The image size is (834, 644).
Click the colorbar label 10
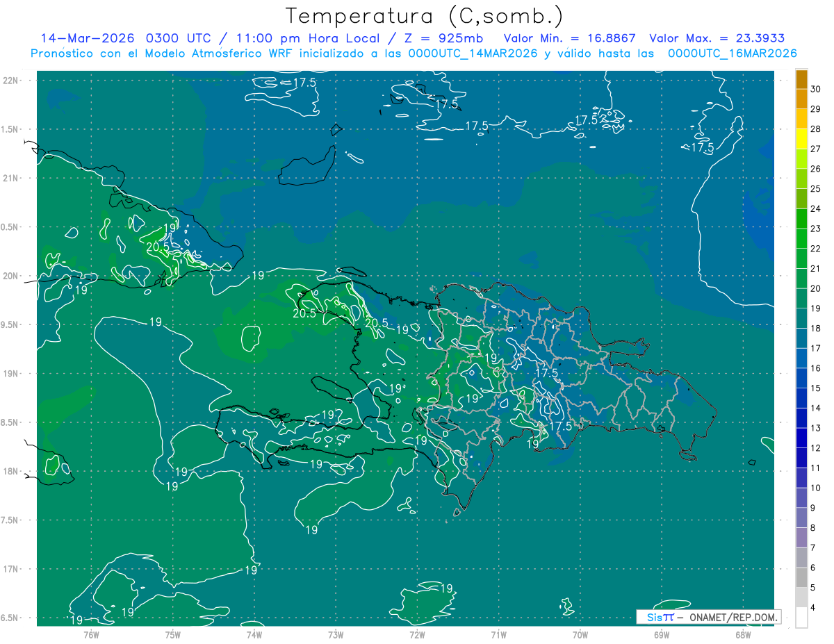point(816,488)
